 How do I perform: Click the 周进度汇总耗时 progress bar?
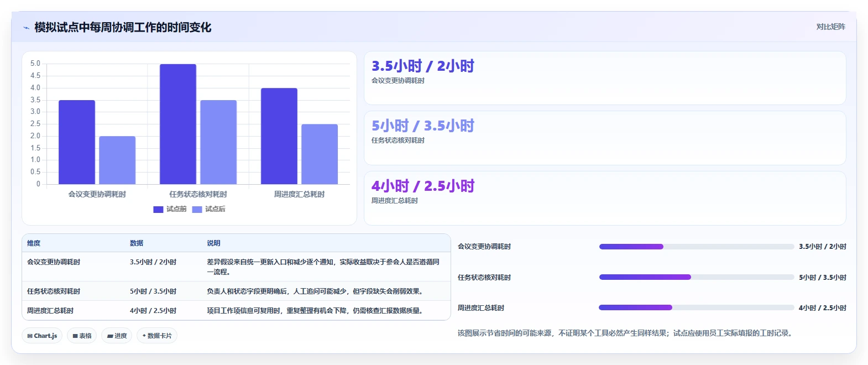(697, 307)
